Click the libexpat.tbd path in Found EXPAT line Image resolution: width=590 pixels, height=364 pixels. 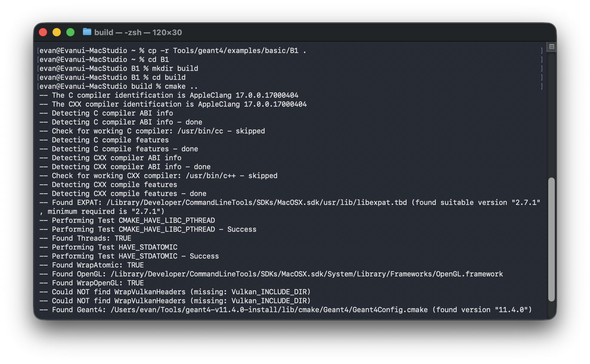tap(257, 203)
